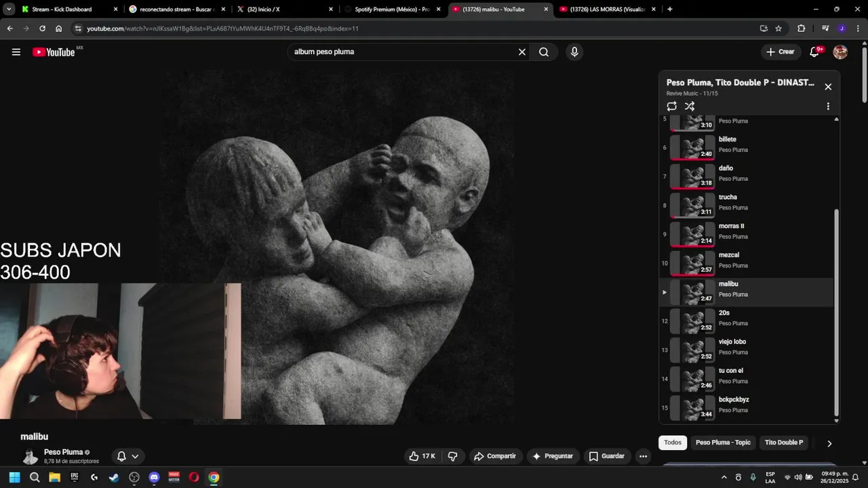Open Chrome media control icon
The width and height of the screenshot is (868, 488).
[825, 28]
